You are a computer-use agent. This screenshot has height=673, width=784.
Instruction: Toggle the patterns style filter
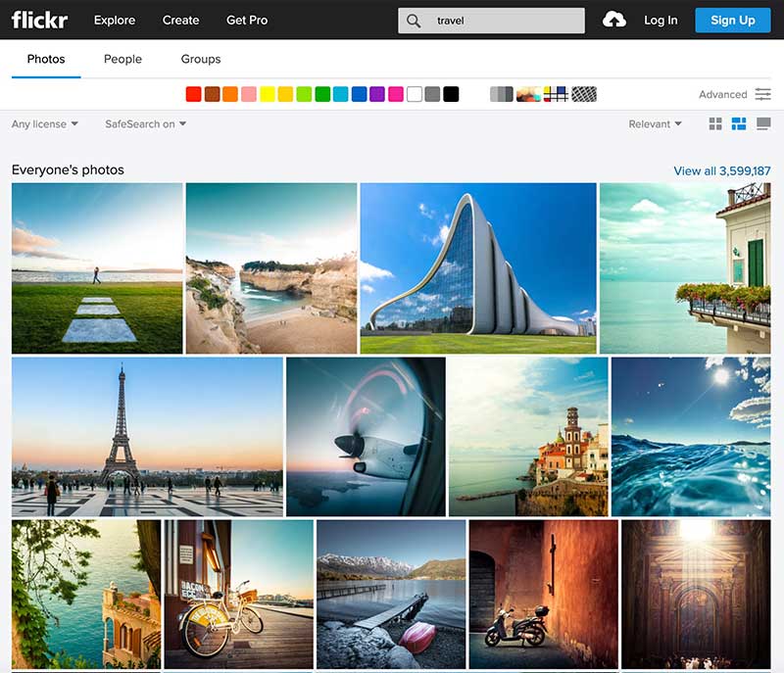click(x=582, y=93)
